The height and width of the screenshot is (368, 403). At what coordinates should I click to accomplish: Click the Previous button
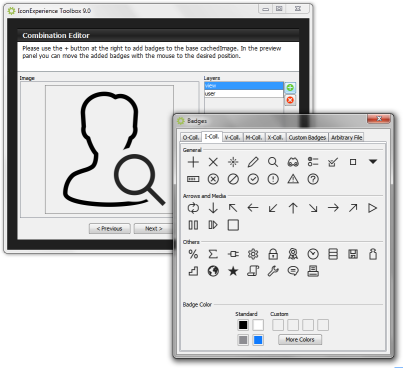click(109, 229)
